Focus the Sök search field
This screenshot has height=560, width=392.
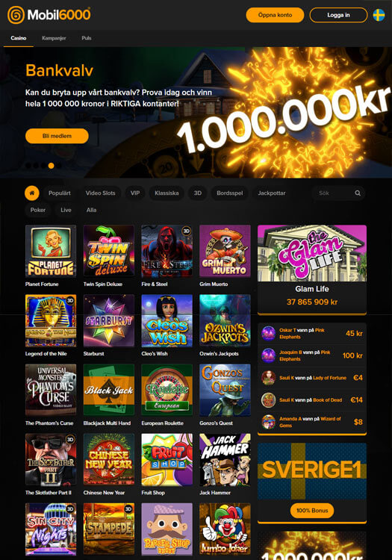333,193
